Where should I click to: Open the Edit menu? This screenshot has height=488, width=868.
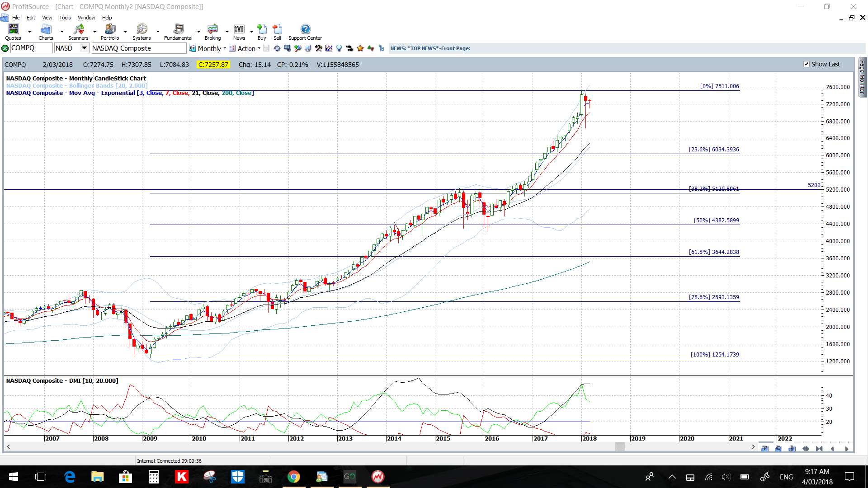click(x=31, y=18)
